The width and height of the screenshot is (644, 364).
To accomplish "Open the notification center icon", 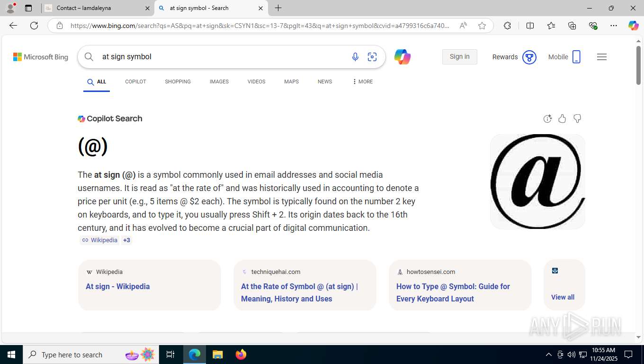I will click(628, 355).
